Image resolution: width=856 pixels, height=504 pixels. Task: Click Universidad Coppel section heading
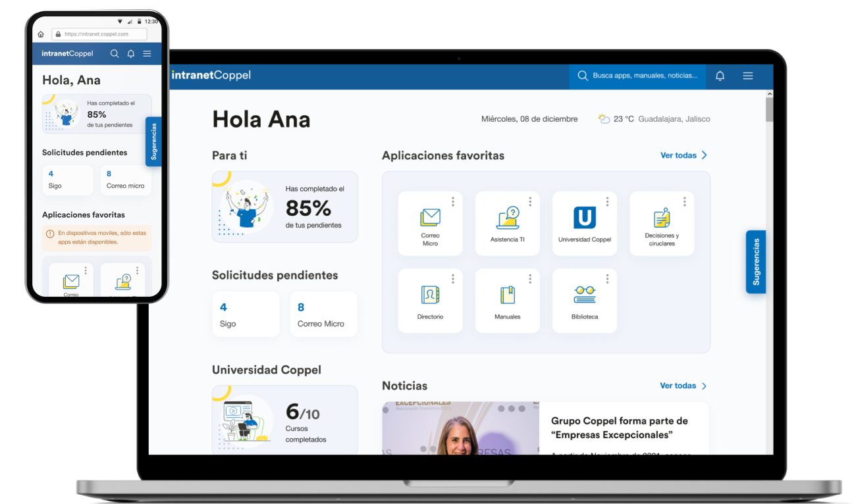267,370
